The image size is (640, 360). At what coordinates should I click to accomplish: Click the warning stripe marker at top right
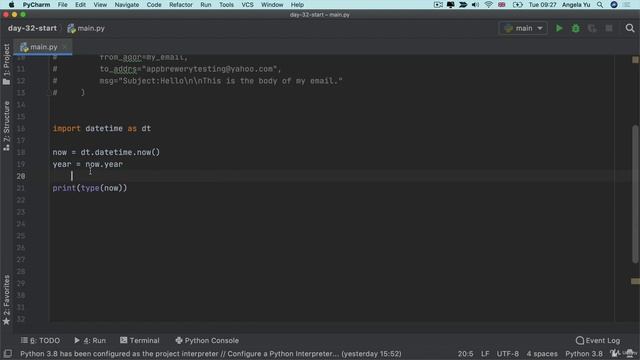[635, 60]
